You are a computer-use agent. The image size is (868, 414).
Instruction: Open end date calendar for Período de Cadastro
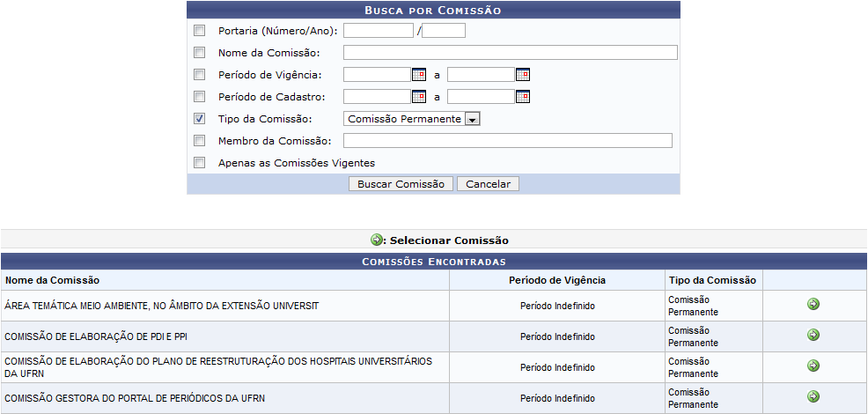pyautogui.click(x=523, y=97)
